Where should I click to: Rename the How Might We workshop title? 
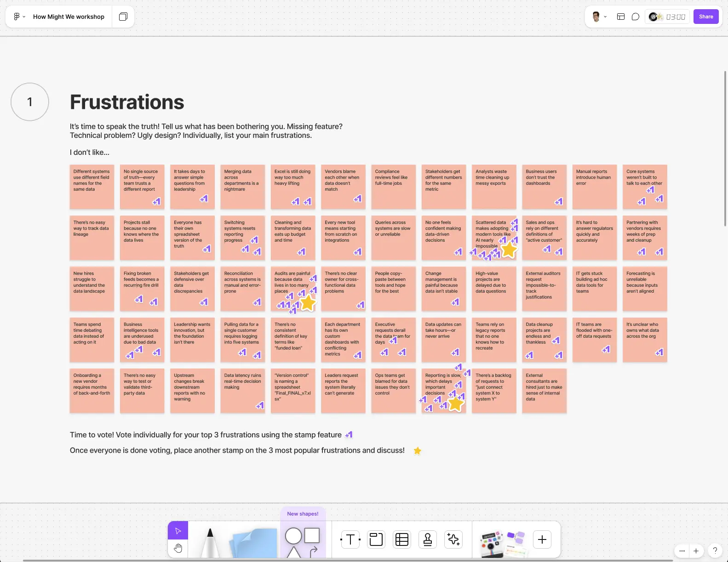(x=69, y=17)
